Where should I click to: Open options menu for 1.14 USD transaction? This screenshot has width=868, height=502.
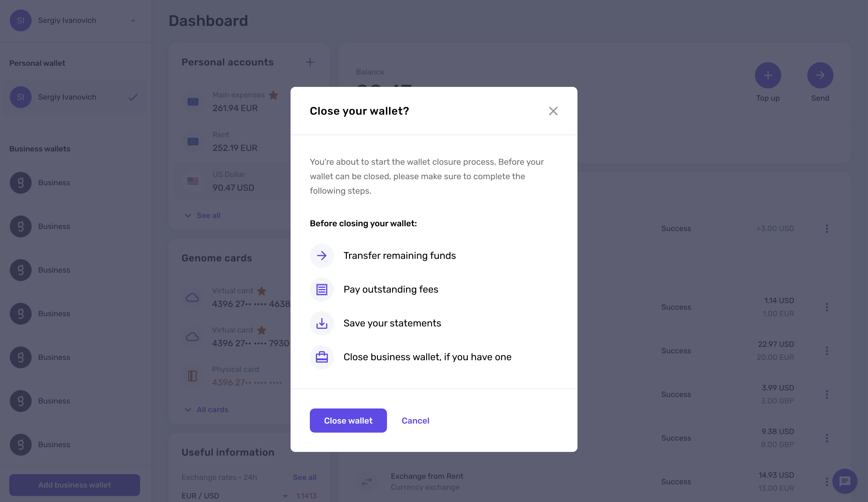[x=827, y=307]
